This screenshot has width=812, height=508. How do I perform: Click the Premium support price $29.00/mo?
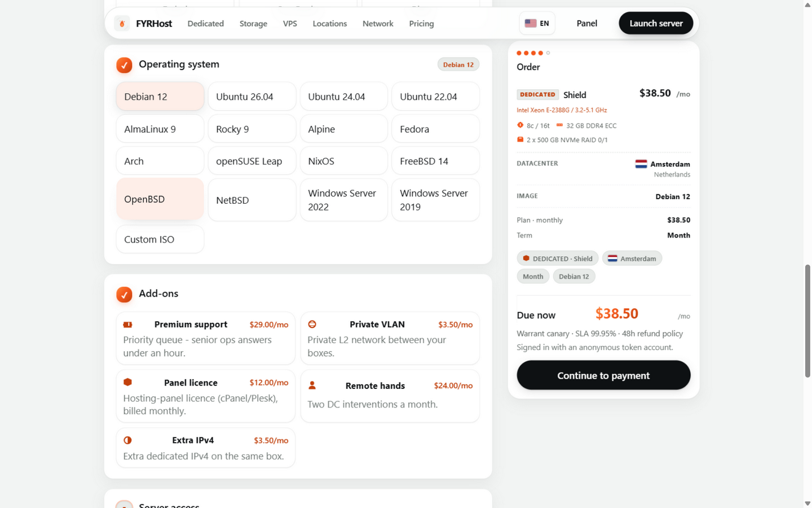(269, 325)
